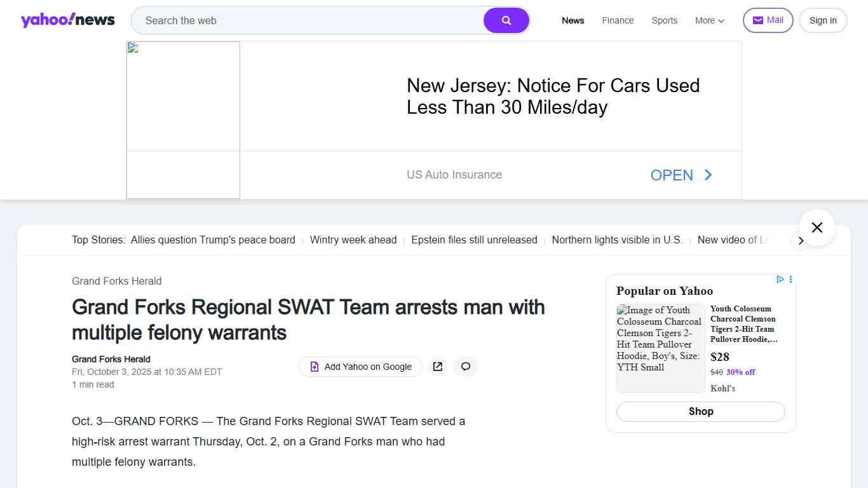Click the Clemson hoodie product thumbnail
Viewport: 868px width, 488px height.
pos(660,348)
